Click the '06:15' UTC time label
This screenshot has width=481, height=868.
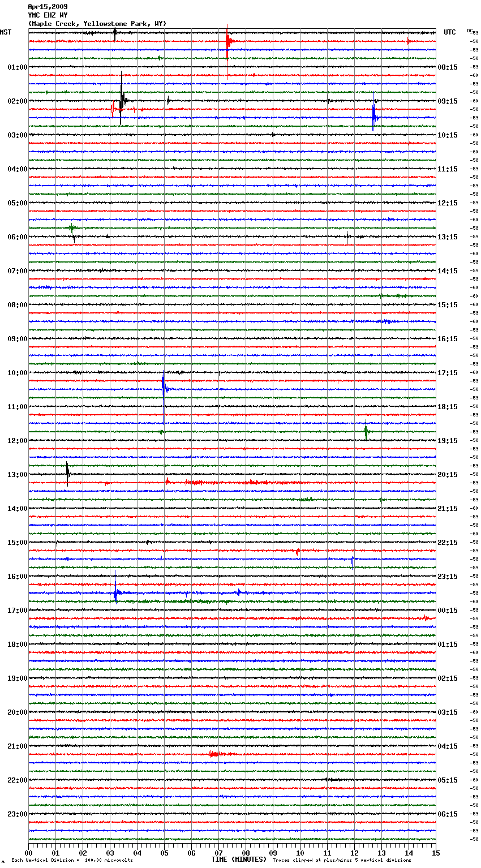click(448, 814)
